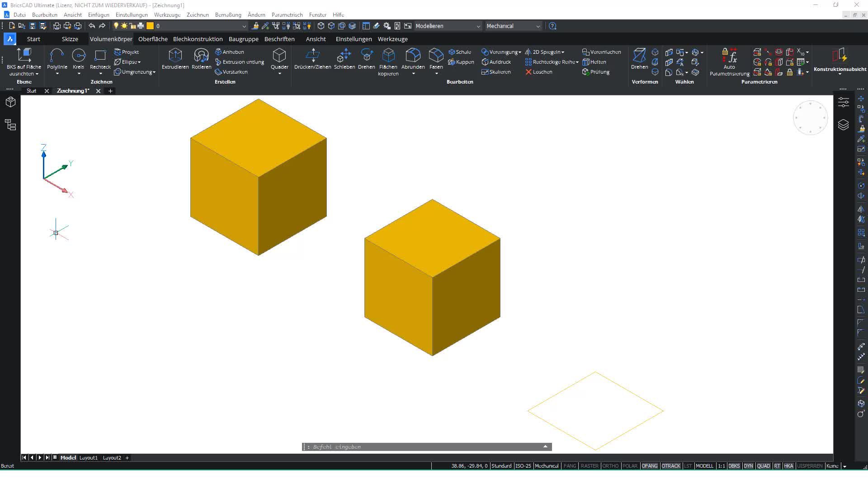Click the help question mark icon
Screen dimensions: 868x488
pos(552,26)
